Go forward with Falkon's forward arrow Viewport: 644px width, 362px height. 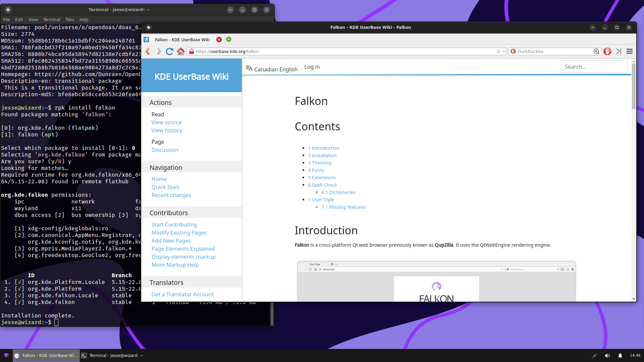(159, 51)
